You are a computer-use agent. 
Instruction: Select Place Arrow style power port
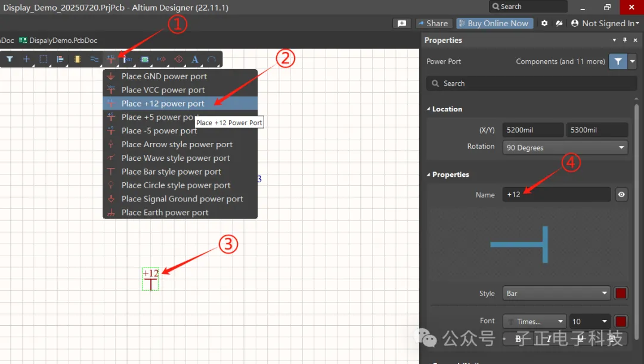(180, 144)
